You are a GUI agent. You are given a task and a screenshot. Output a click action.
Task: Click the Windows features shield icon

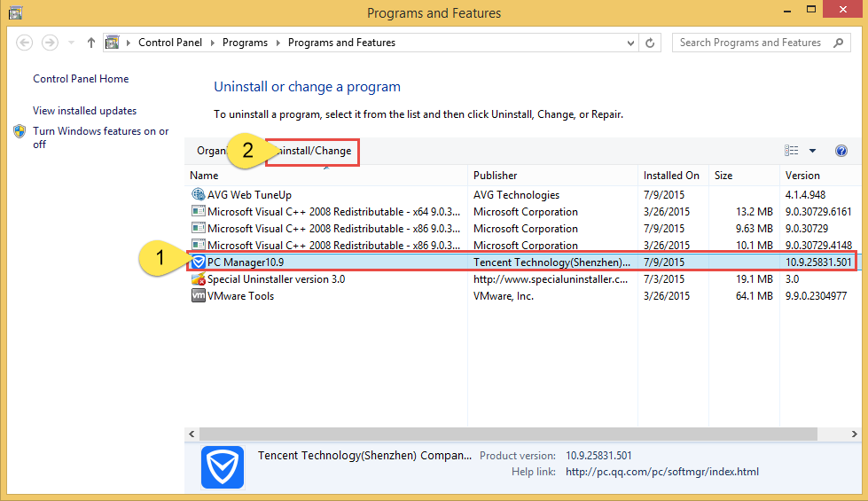(x=20, y=131)
